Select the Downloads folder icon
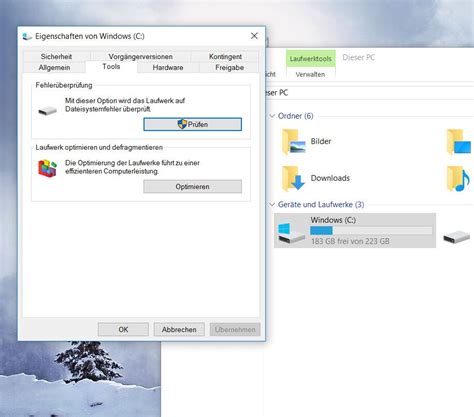This screenshot has height=417, width=474. point(293,179)
